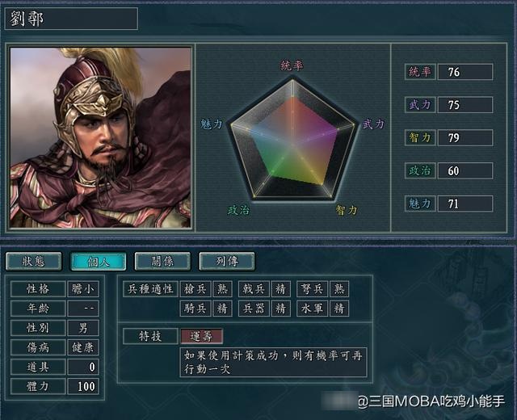Select the 魅力 stat value 71
The width and height of the screenshot is (517, 420).
pos(465,204)
